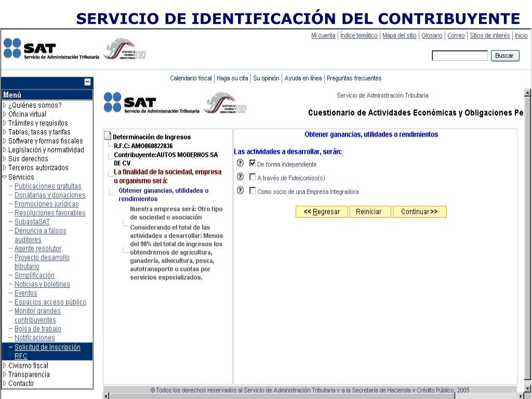Go to Inicio link
The image size is (532, 399).
coord(521,35)
